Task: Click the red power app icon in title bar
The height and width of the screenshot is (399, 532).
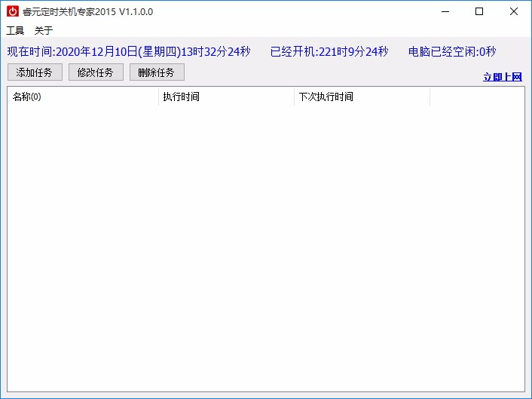Action: [x=13, y=11]
